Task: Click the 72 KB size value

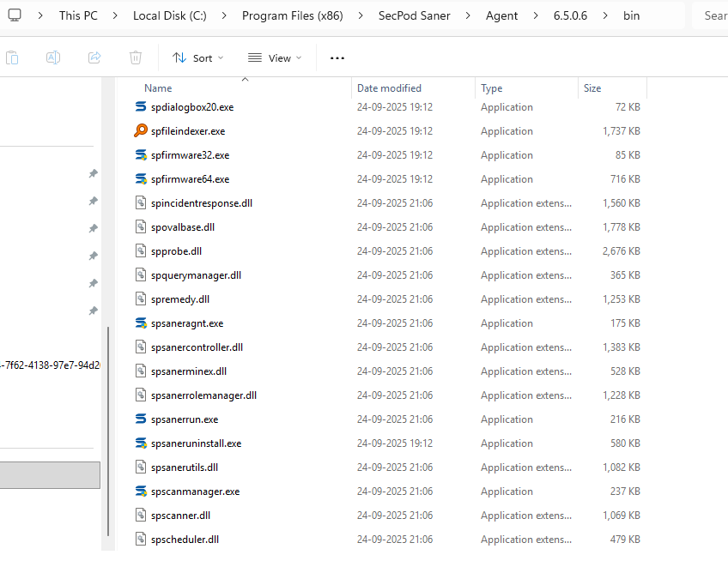Action: (628, 106)
